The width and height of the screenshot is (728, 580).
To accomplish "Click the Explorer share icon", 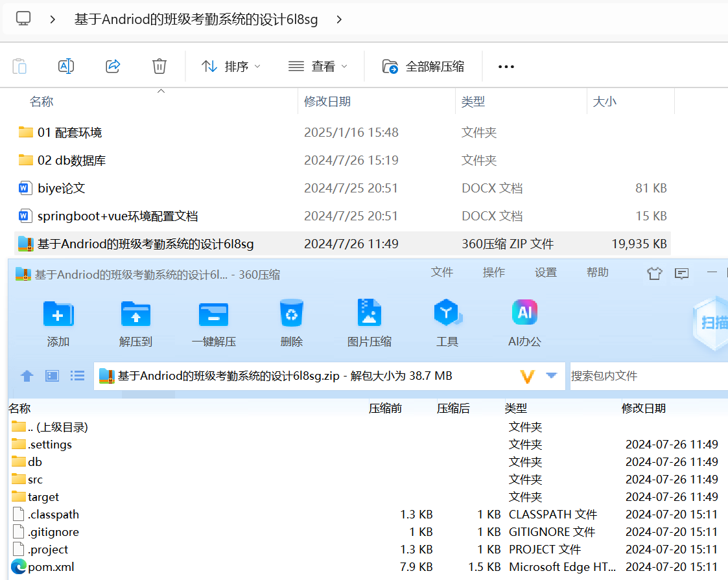I will tap(113, 66).
